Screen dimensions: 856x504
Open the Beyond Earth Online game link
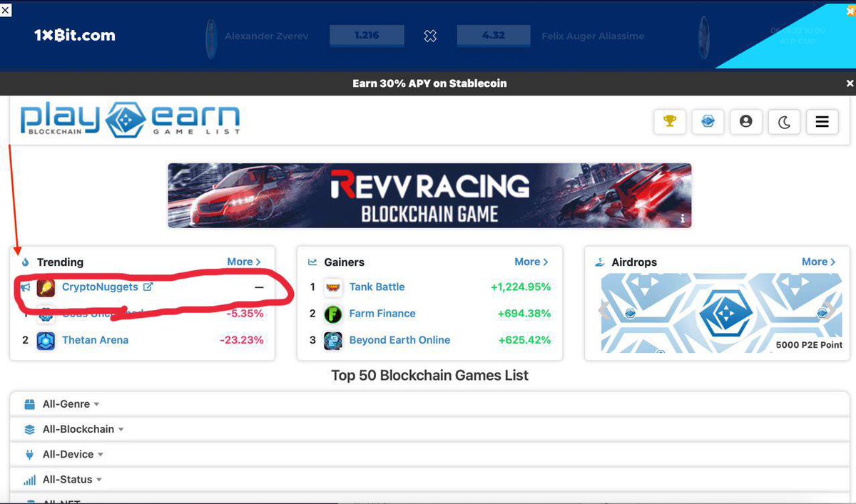(399, 340)
